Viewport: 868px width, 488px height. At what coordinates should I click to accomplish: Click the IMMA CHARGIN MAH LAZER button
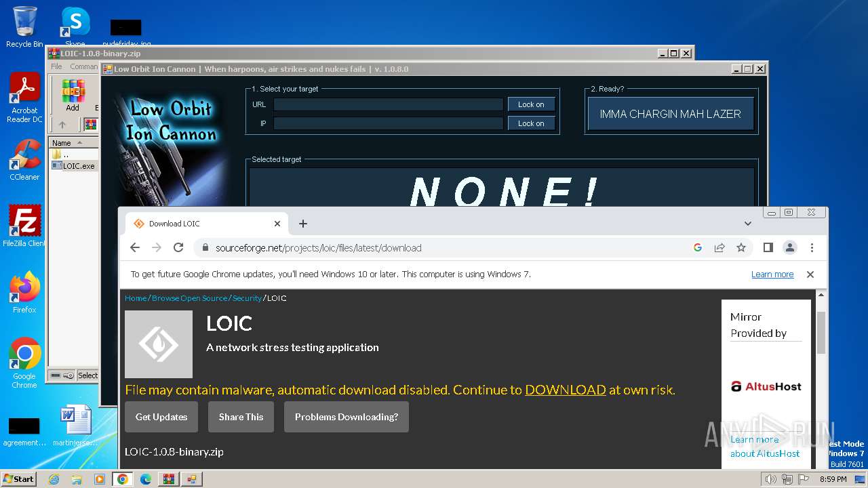tap(670, 114)
